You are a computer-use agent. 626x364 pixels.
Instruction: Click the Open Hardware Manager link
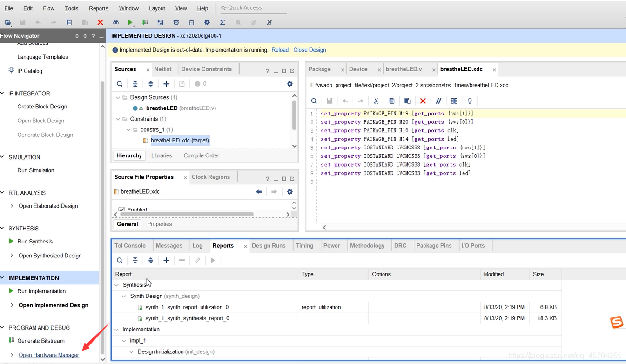tap(49, 355)
